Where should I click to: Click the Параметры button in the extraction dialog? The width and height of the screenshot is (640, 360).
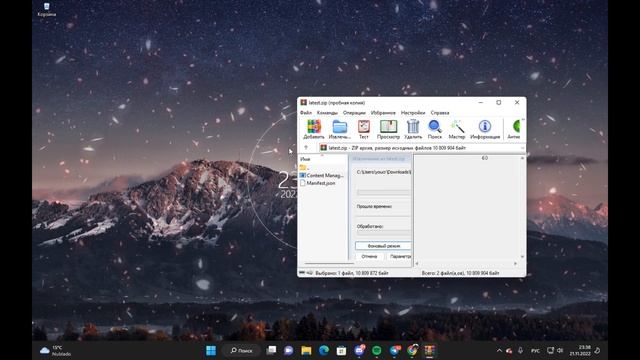pyautogui.click(x=399, y=256)
